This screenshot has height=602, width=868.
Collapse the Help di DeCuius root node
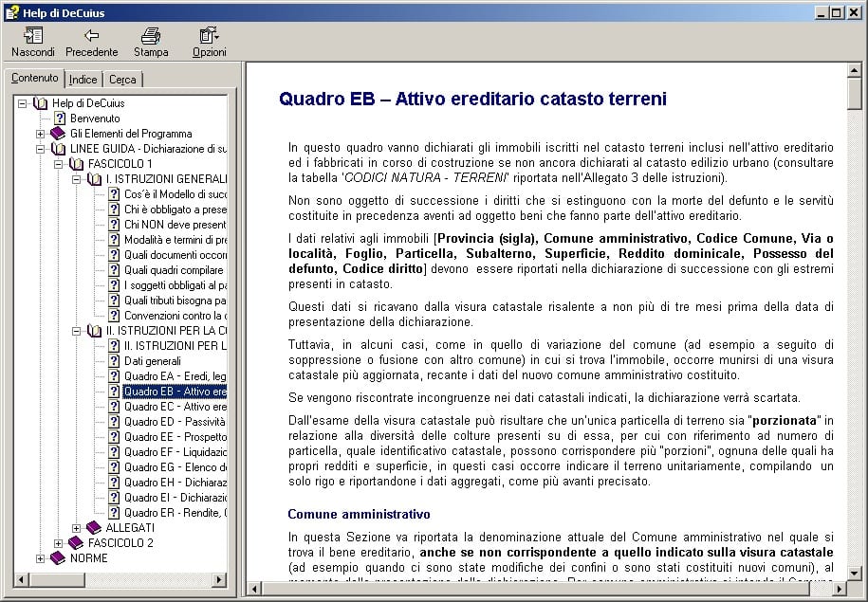click(22, 103)
